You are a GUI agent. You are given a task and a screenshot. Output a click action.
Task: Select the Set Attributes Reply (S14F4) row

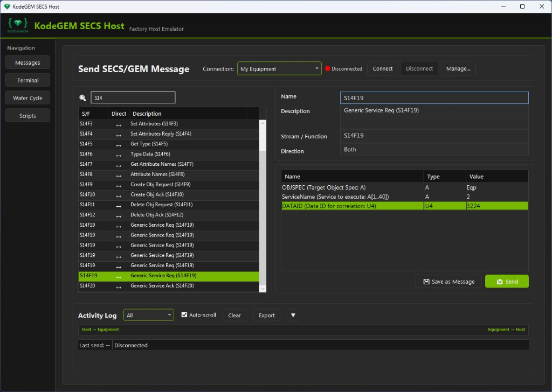169,134
